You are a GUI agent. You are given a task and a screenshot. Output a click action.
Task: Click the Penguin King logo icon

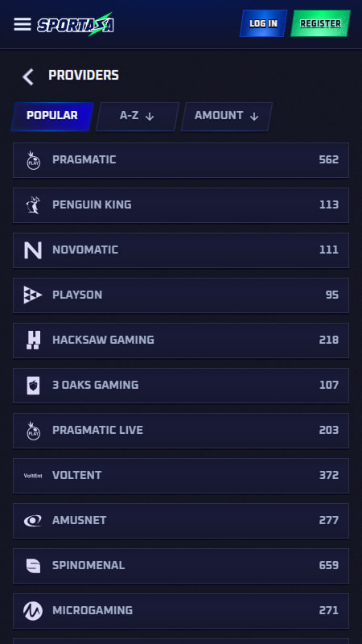click(x=33, y=205)
